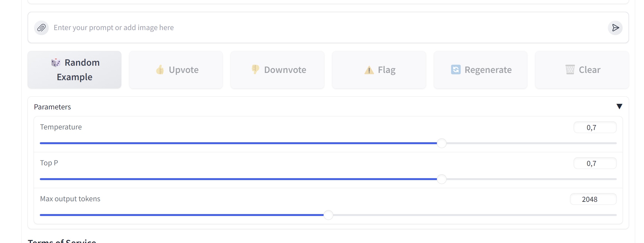Click the paperclip attach image icon
The width and height of the screenshot is (644, 243).
tap(41, 28)
